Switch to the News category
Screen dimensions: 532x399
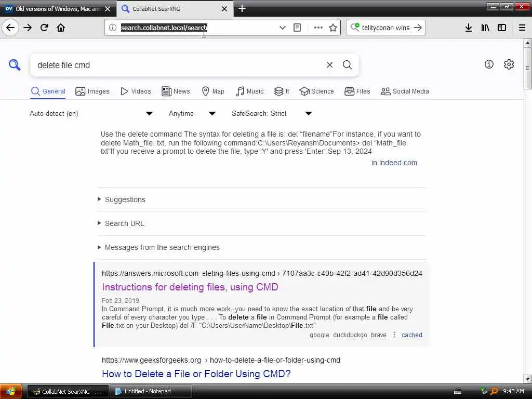[176, 91]
